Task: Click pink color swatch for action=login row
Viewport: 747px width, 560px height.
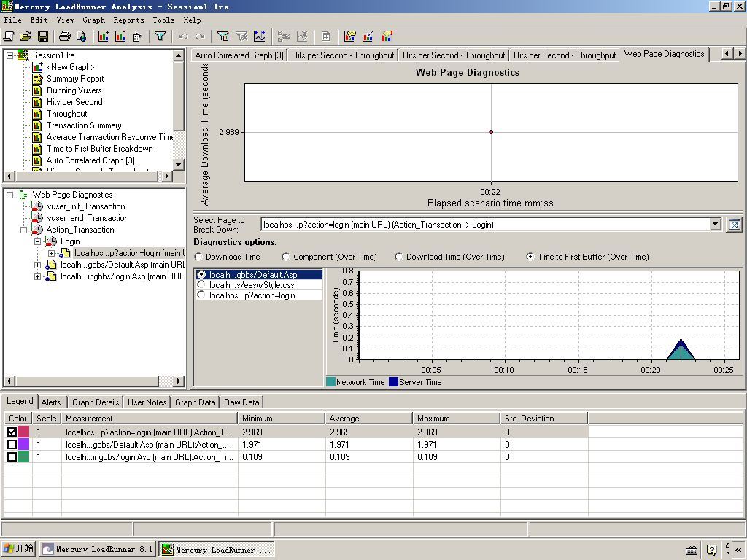Action: pos(23,432)
